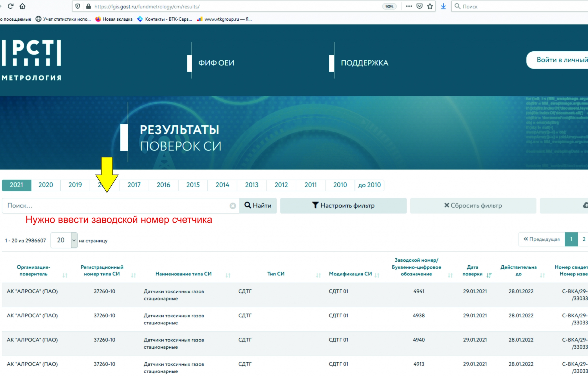
Task: Bookmark page with star icon
Action: 430,6
